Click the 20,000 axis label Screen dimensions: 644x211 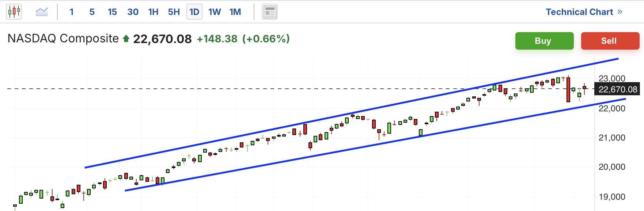coord(612,167)
